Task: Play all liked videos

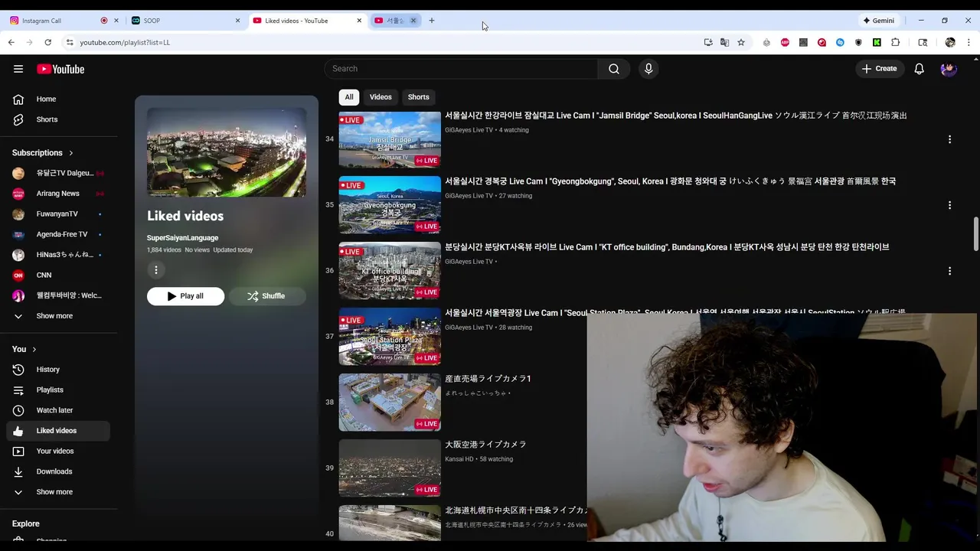Action: (185, 296)
